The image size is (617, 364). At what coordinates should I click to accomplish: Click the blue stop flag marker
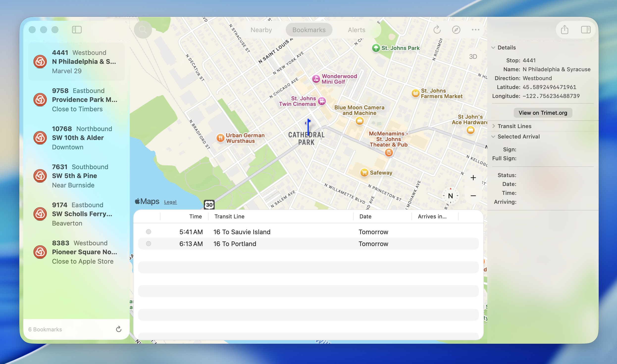point(308,127)
